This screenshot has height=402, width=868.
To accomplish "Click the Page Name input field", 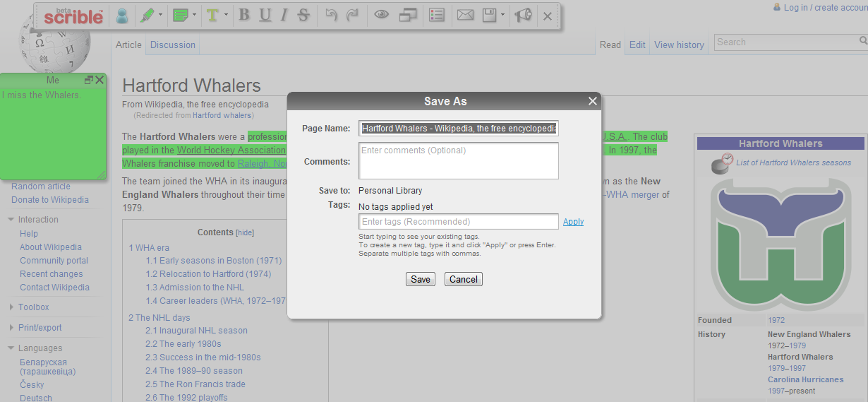I will click(x=459, y=128).
